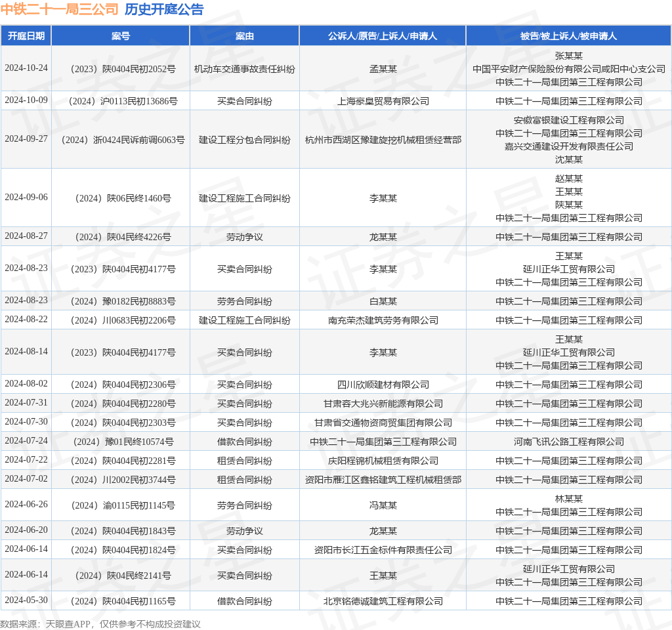Select the 机动车交通事故责任纠纷 cell

245,69
